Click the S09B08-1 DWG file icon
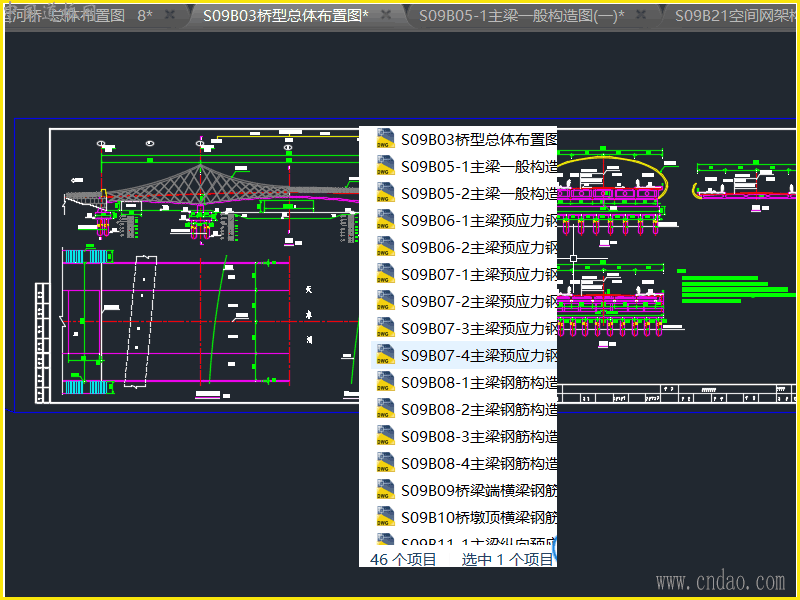This screenshot has height=600, width=800. click(x=385, y=382)
